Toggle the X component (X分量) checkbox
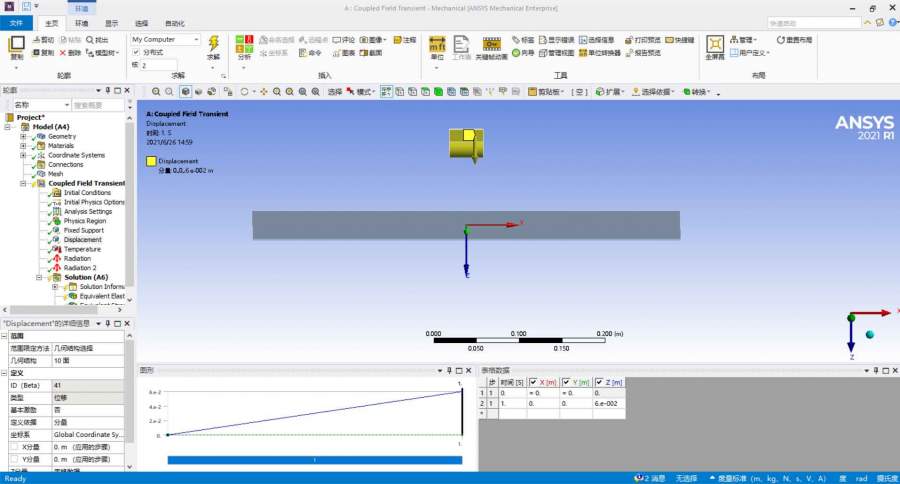The height and width of the screenshot is (484, 900). point(14,447)
